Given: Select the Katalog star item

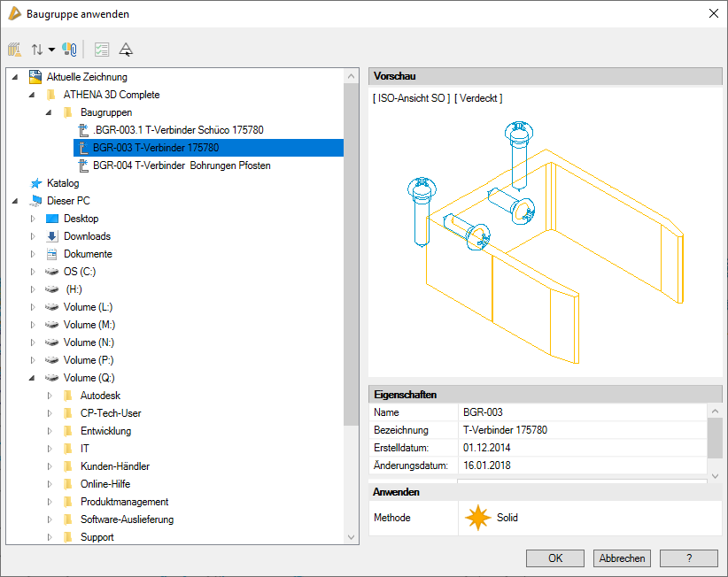Looking at the screenshot, I should pos(62,183).
